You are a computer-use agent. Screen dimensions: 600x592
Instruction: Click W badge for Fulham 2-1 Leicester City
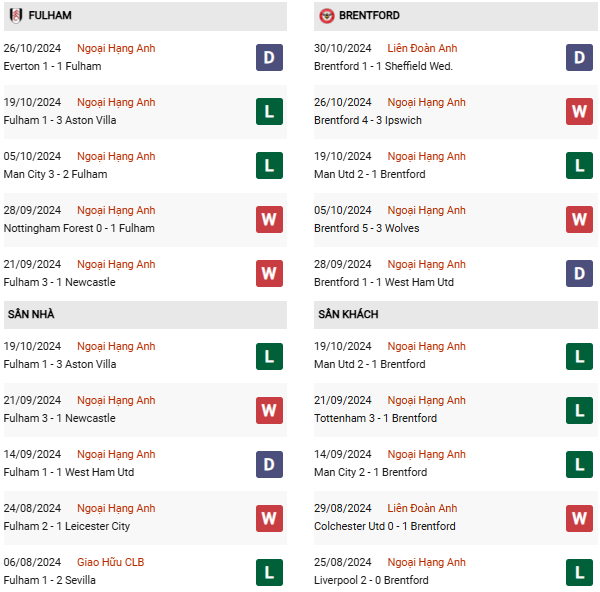(269, 517)
